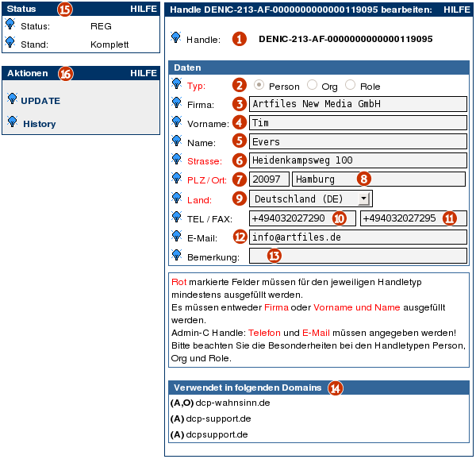This screenshot has height=459, width=476.
Task: Click the help bulb icon beside Typ
Action: click(176, 83)
